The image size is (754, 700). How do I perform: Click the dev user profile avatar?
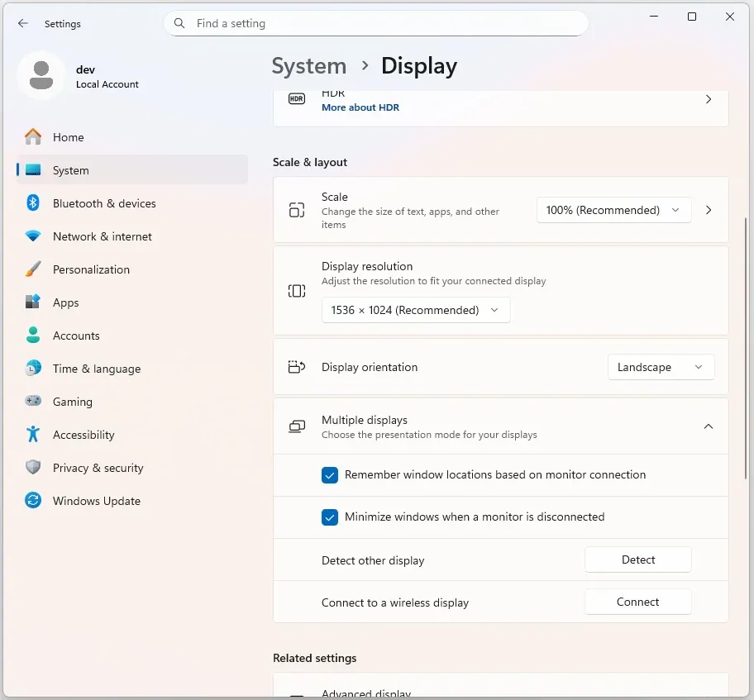tap(41, 76)
